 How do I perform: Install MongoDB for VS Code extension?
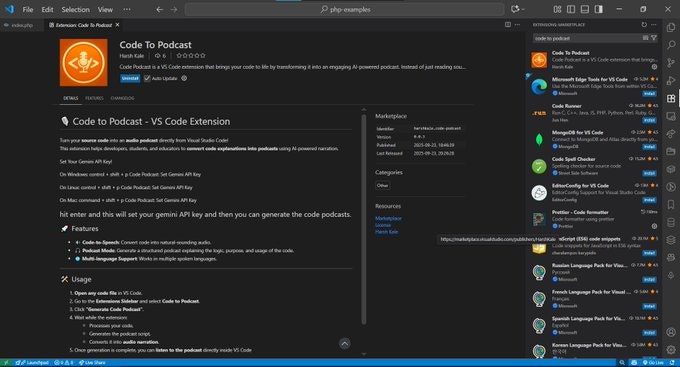pos(649,147)
